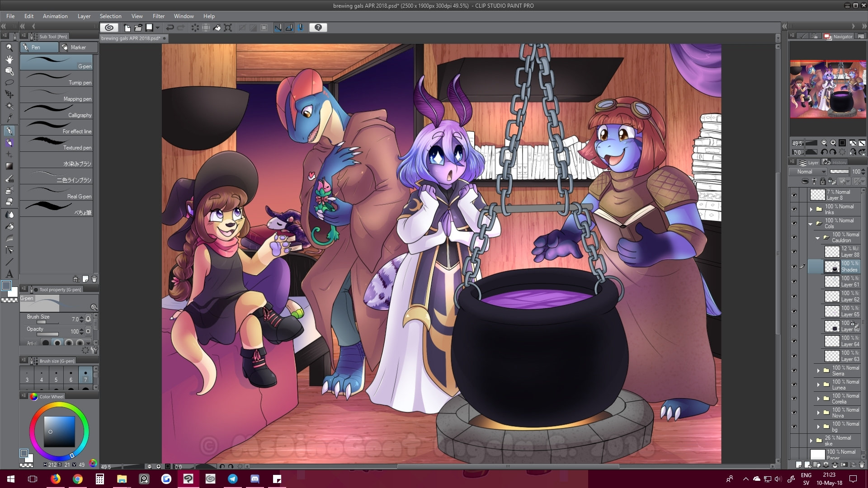Select the Lasso selection tool
The width and height of the screenshot is (868, 488).
(9, 83)
